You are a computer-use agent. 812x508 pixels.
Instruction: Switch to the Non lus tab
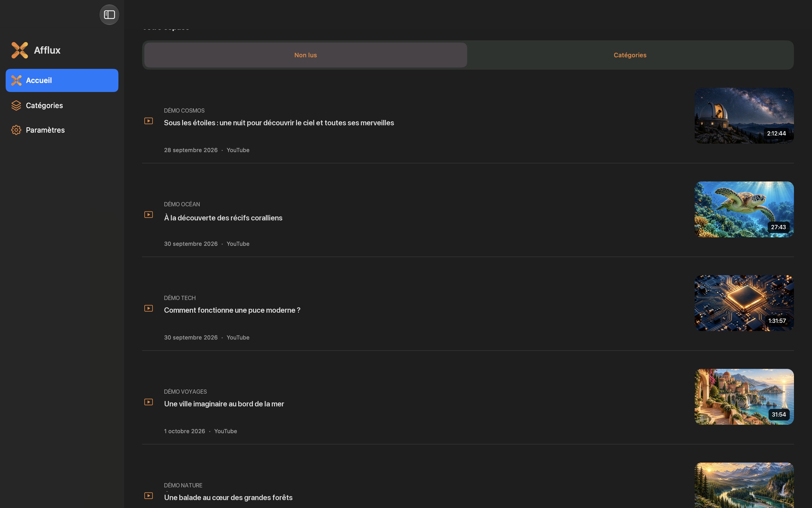(306, 55)
